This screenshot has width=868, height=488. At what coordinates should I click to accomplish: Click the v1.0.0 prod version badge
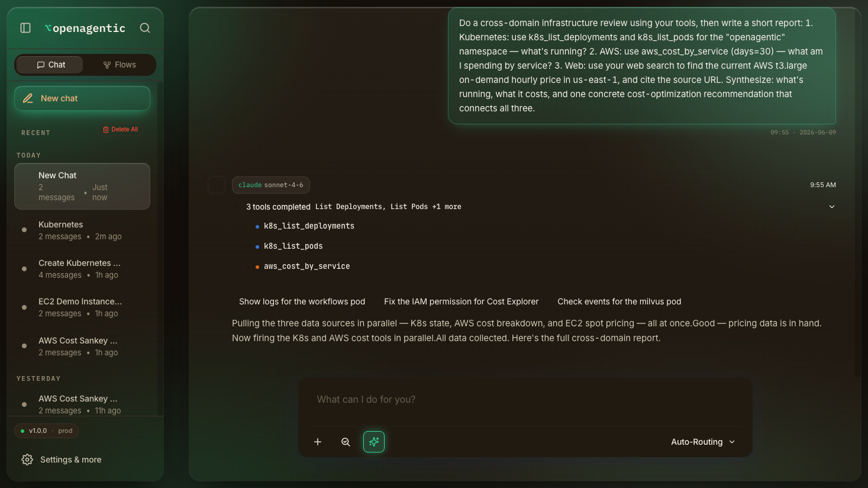46,431
